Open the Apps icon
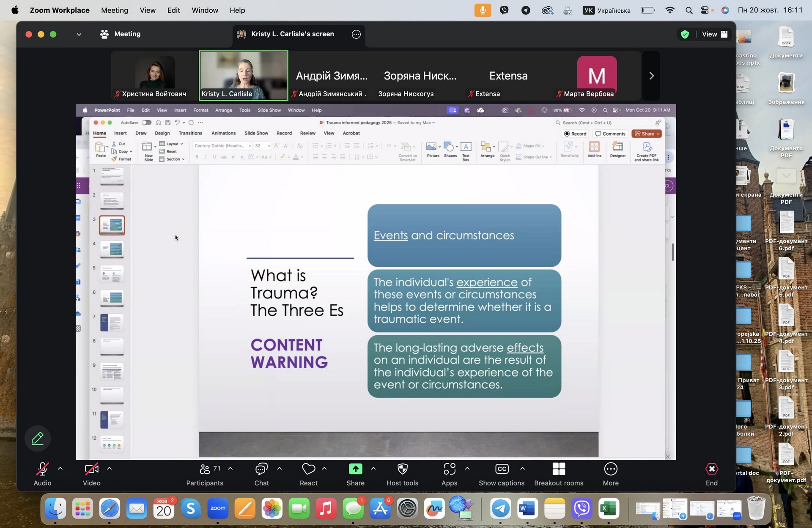Image resolution: width=812 pixels, height=528 pixels. (x=449, y=469)
